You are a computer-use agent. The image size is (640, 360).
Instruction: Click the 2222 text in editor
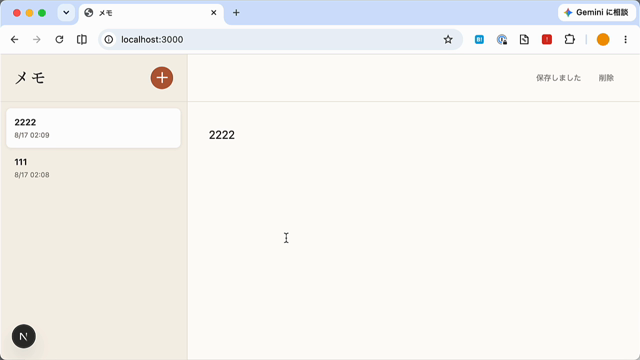tap(222, 135)
